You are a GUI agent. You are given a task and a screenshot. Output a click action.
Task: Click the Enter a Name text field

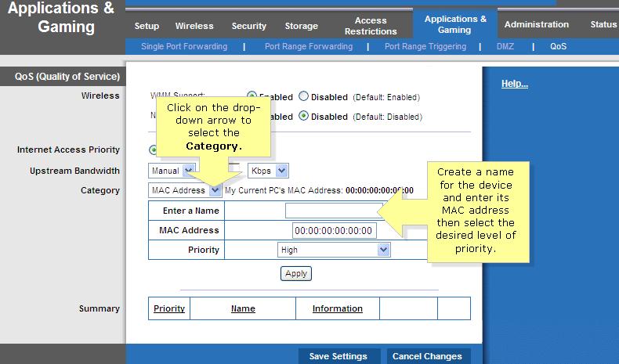pos(333,211)
